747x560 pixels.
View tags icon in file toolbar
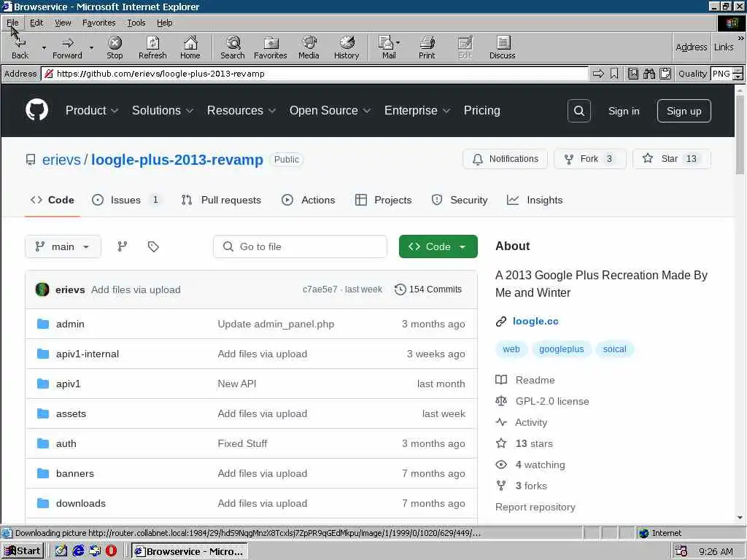(x=153, y=246)
